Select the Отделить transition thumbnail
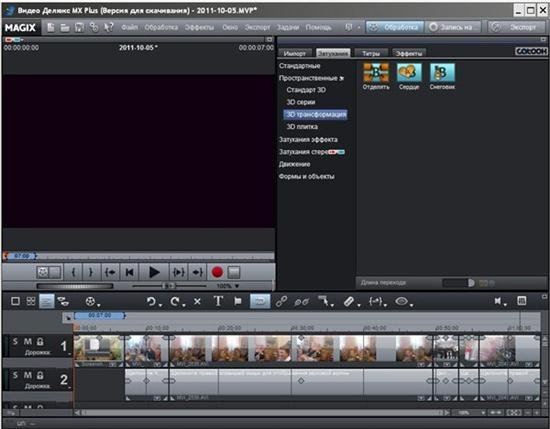 pyautogui.click(x=376, y=76)
